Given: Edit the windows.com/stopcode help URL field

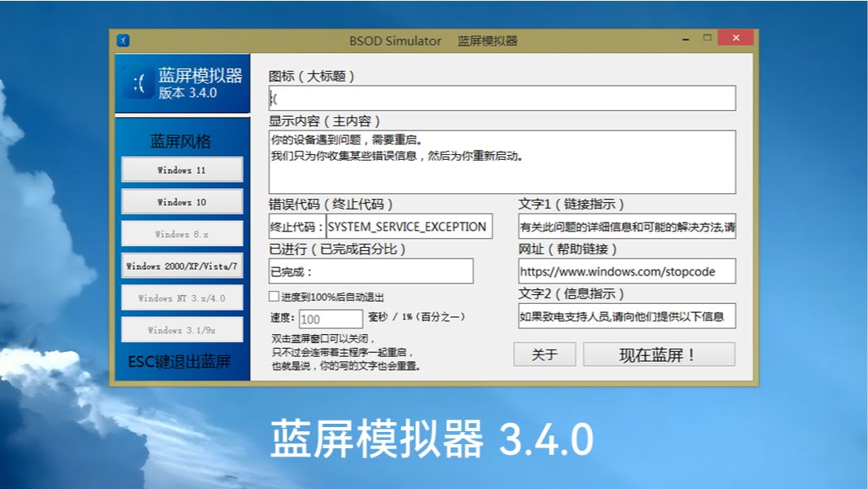Looking at the screenshot, I should [x=627, y=271].
